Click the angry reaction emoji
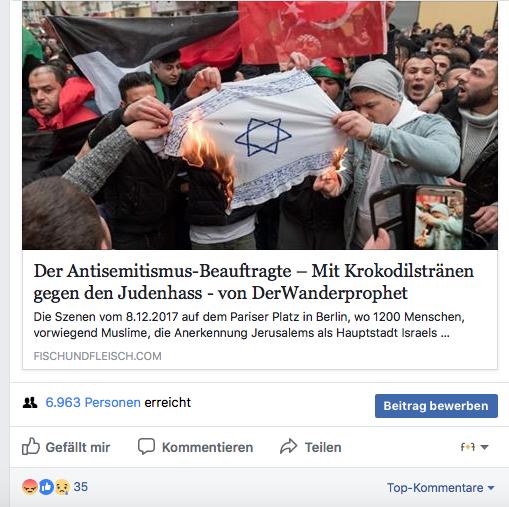The height and width of the screenshot is (507, 509). click(x=30, y=487)
